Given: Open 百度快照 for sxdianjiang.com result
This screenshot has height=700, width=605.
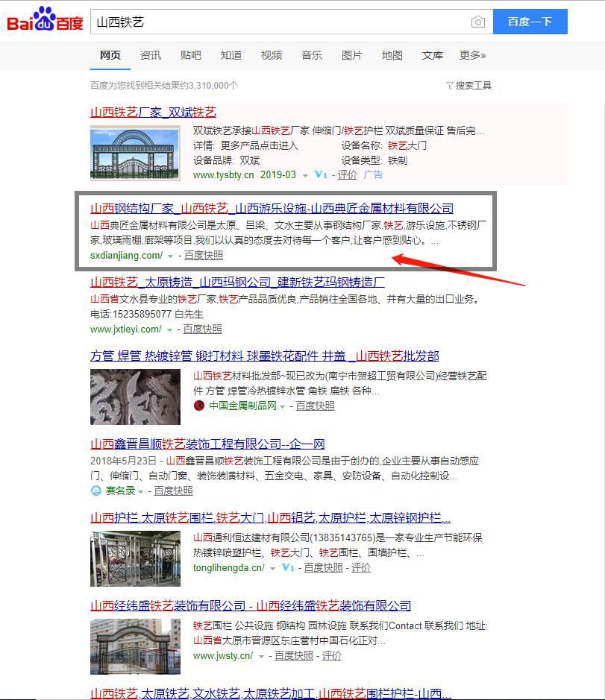Looking at the screenshot, I should click(204, 256).
